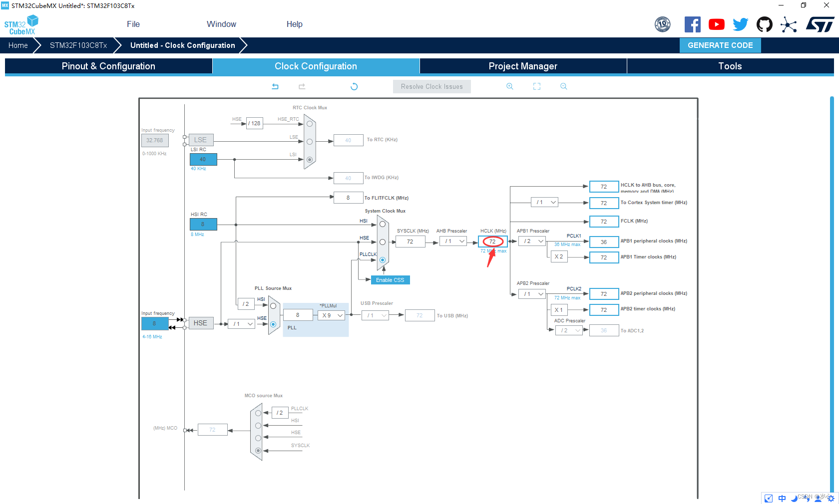This screenshot has height=504, width=839.
Task: Open the APB1 Prescaler dropdown
Action: pos(532,241)
